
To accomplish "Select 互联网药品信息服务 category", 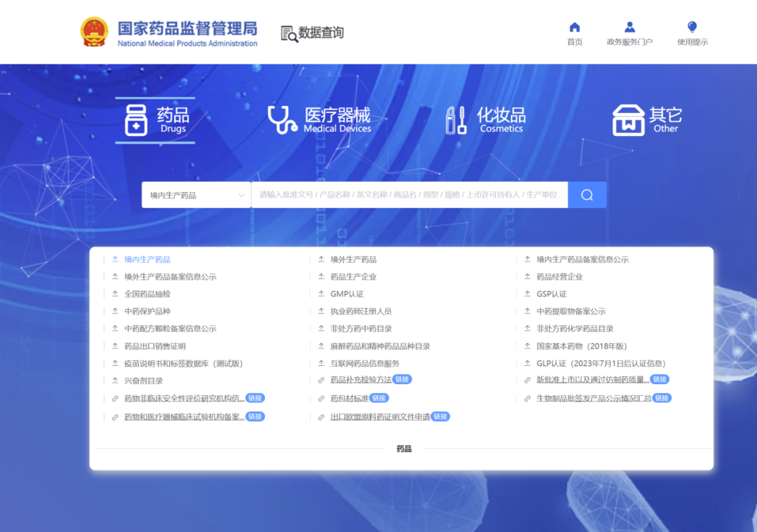I will (365, 364).
